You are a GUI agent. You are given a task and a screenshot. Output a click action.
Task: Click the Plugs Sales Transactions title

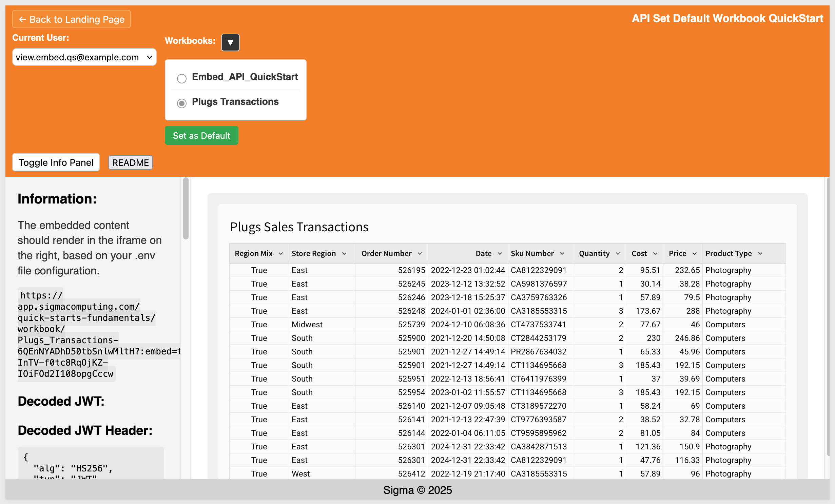[299, 227]
